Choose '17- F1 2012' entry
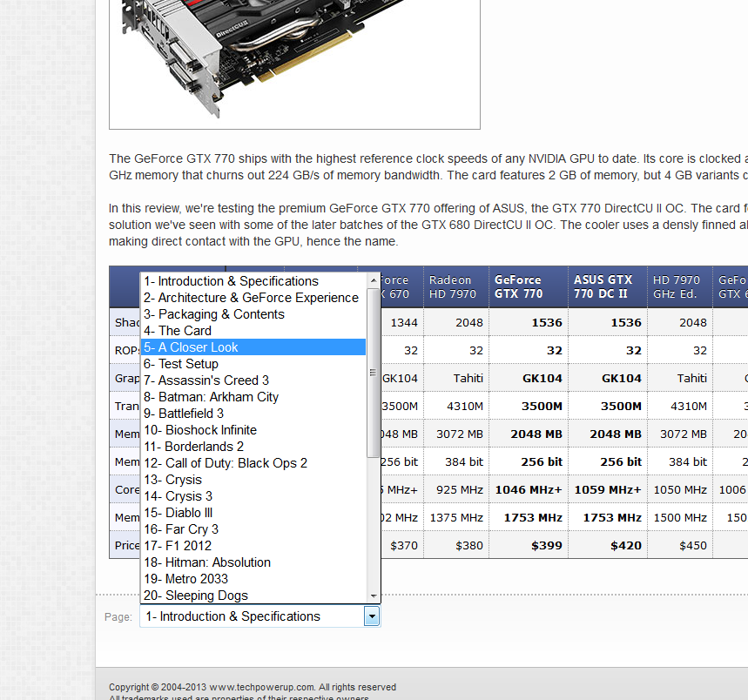Viewport: 748px width, 700px height. pyautogui.click(x=253, y=546)
